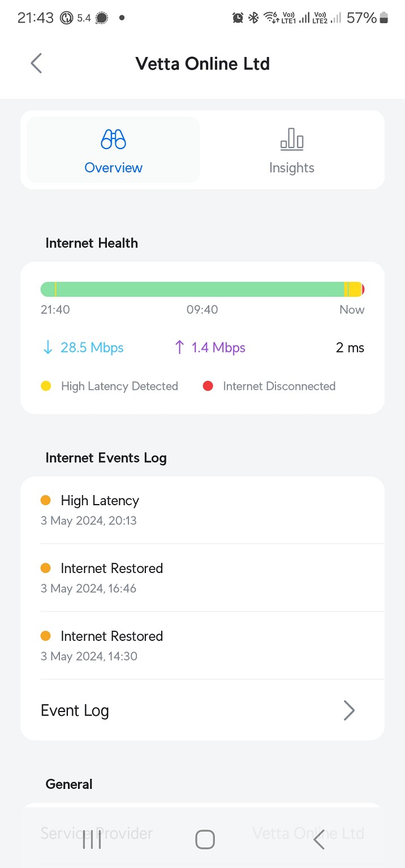The image size is (405, 868).
Task: Tap the yellow High Latency legend dot
Action: coord(46,386)
